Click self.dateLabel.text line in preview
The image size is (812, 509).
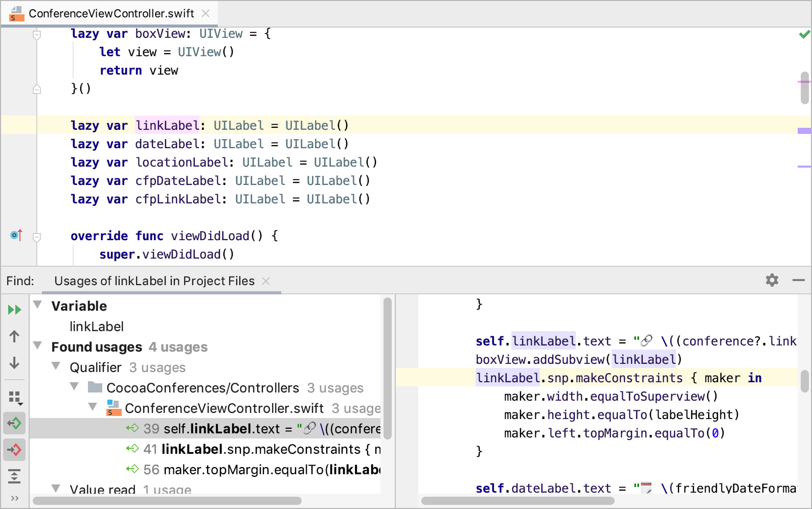(636, 488)
